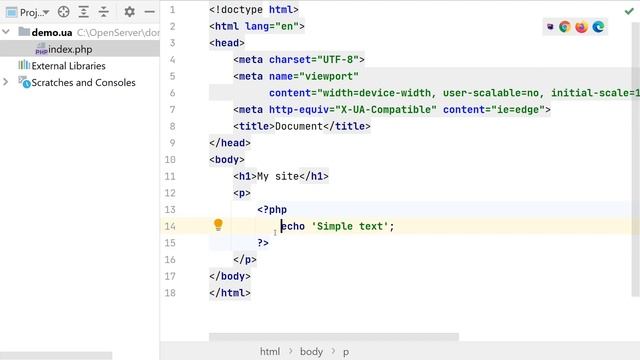Click the Project panel horizontal scrollbar
This screenshot has height=360, width=640.
click(x=56, y=356)
